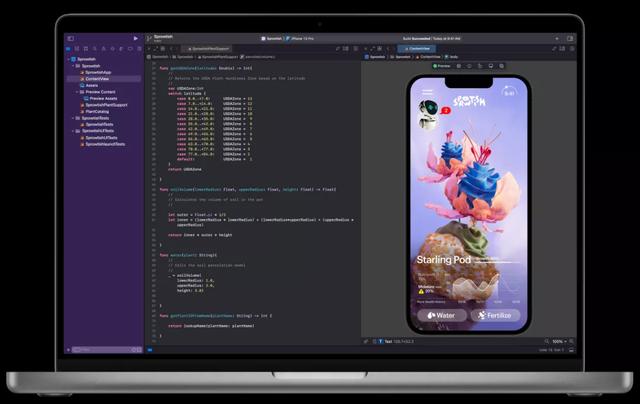Toggle the inspector panel button at toolbar right
The height and width of the screenshot is (404, 640).
coord(570,38)
